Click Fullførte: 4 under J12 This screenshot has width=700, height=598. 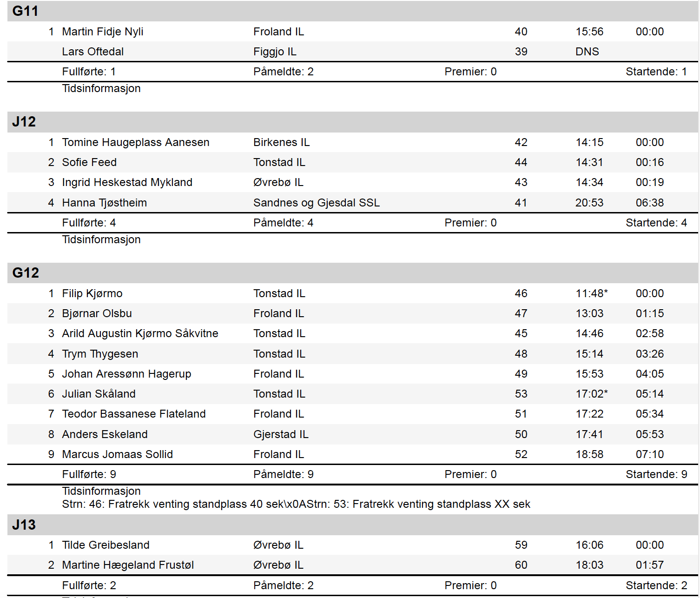[x=89, y=223]
